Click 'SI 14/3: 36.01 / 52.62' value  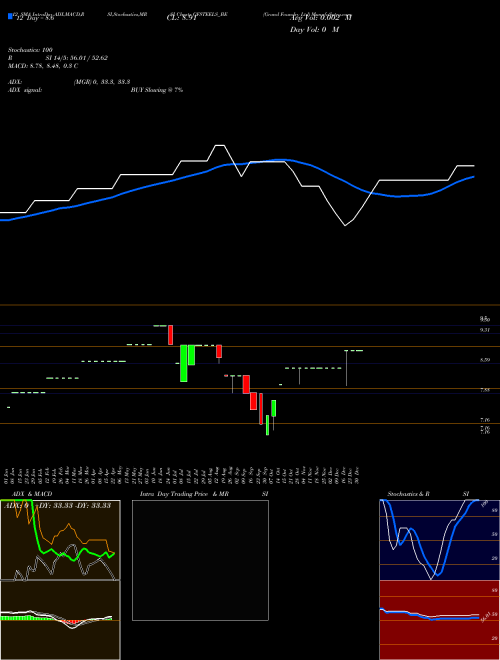coord(77,58)
